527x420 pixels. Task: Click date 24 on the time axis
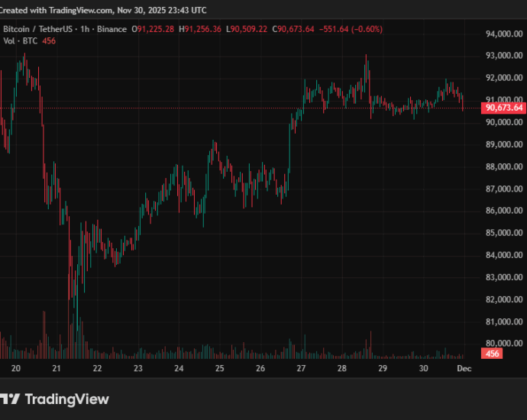[179, 368]
